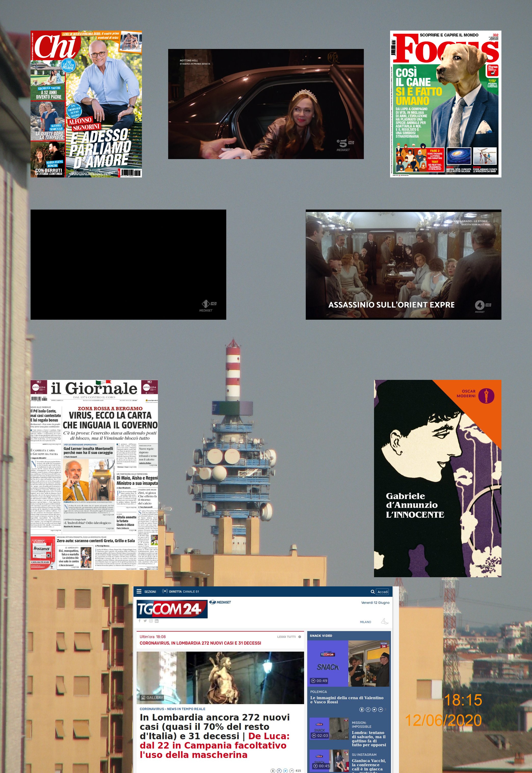The height and width of the screenshot is (773, 532).
Task: Open TGCOM24 Facebook page icon under logo
Action: click(x=140, y=621)
